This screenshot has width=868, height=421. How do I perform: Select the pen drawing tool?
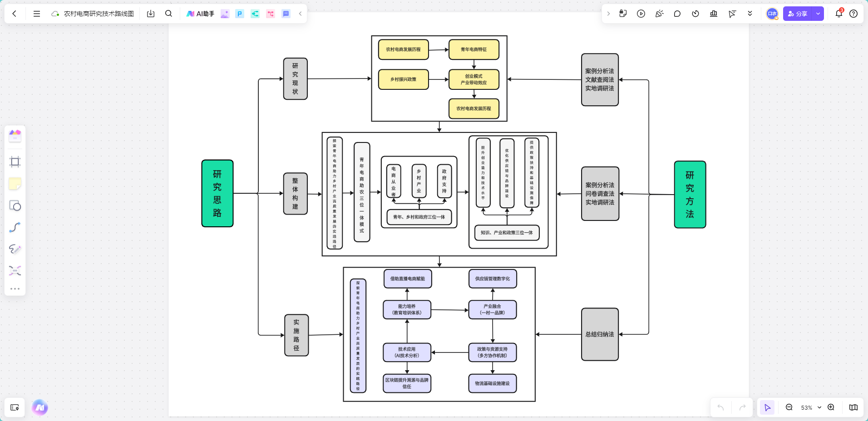pyautogui.click(x=15, y=249)
